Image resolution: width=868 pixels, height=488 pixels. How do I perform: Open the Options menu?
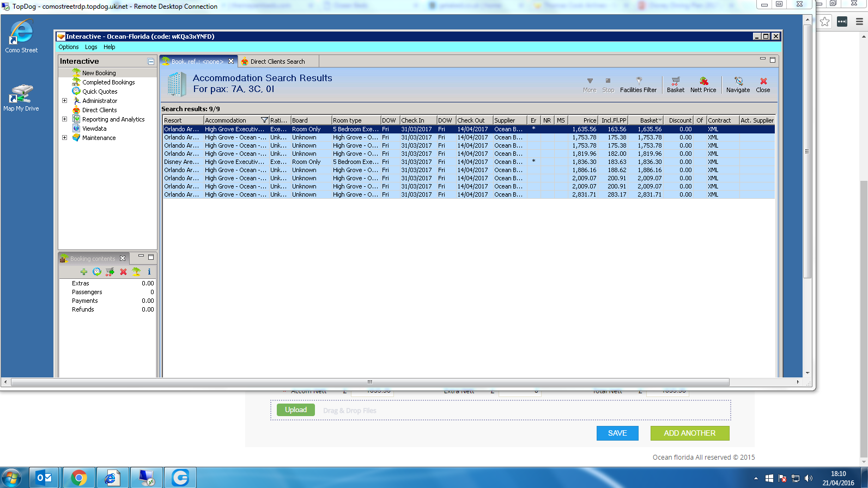point(69,47)
